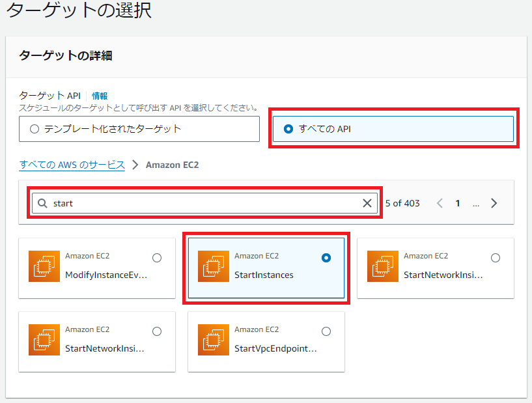
Task: Click the search magnifier icon
Action: click(x=42, y=203)
